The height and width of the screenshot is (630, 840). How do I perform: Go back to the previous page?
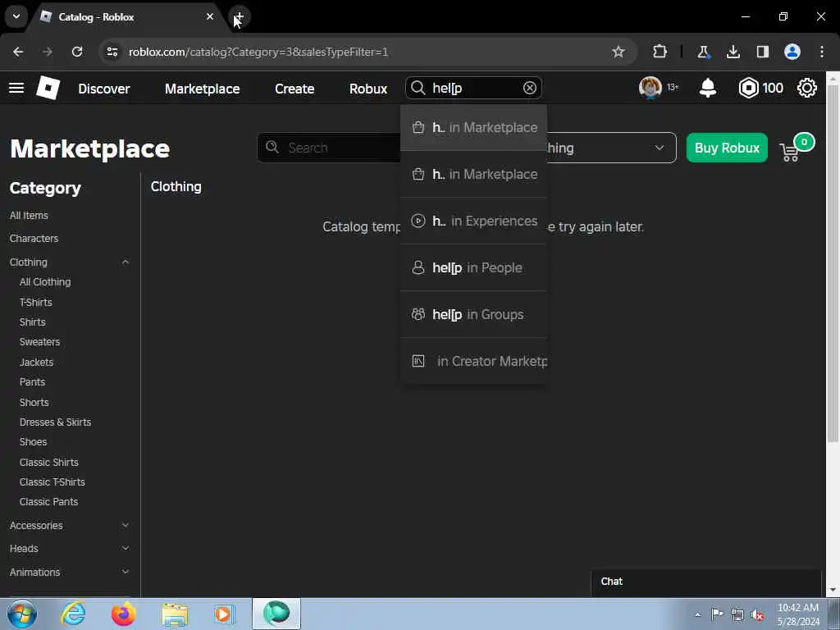point(18,52)
